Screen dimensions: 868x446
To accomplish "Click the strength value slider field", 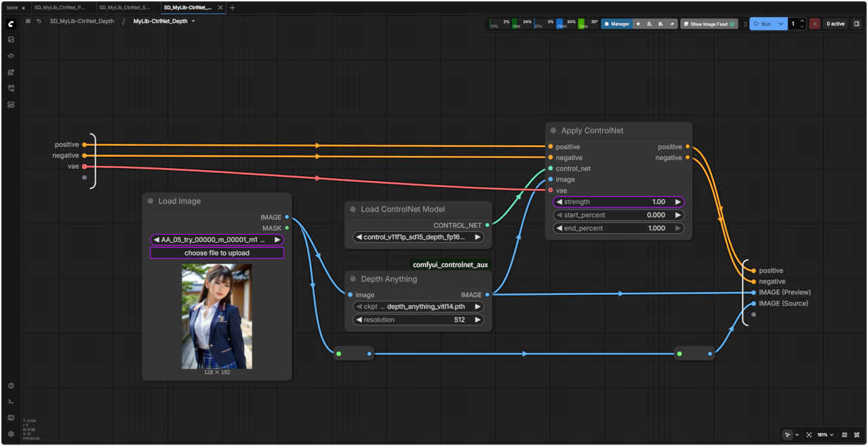I will [618, 202].
